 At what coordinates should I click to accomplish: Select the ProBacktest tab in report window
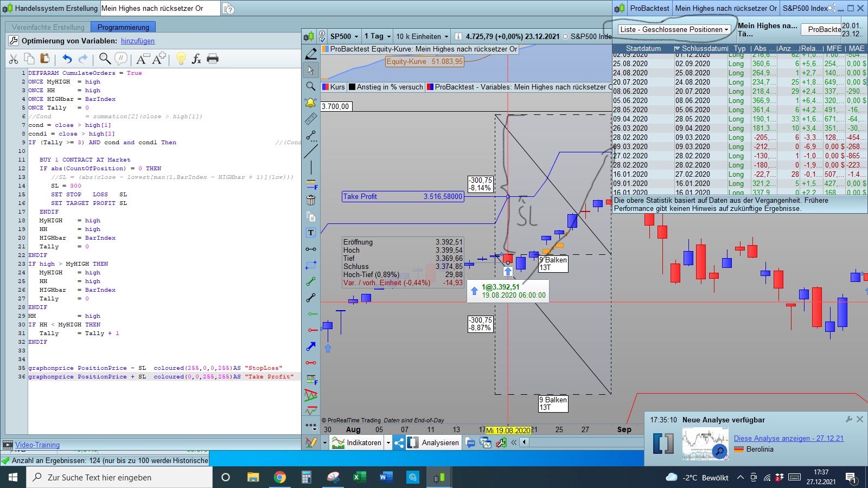tap(649, 8)
